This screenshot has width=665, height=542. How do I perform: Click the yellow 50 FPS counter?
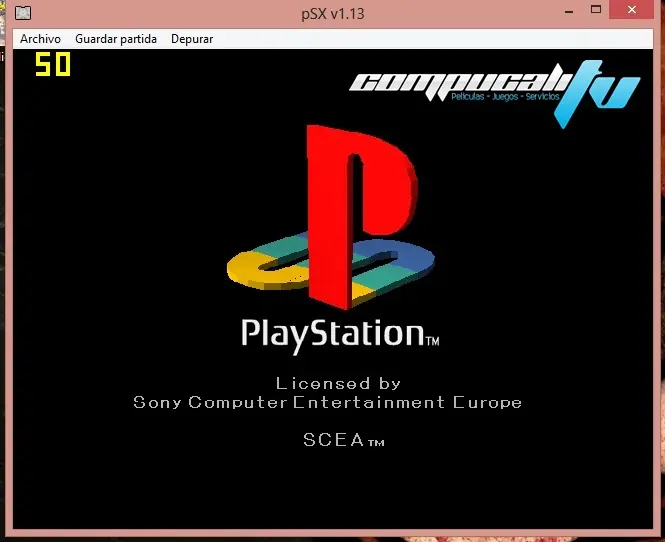pyautogui.click(x=53, y=64)
